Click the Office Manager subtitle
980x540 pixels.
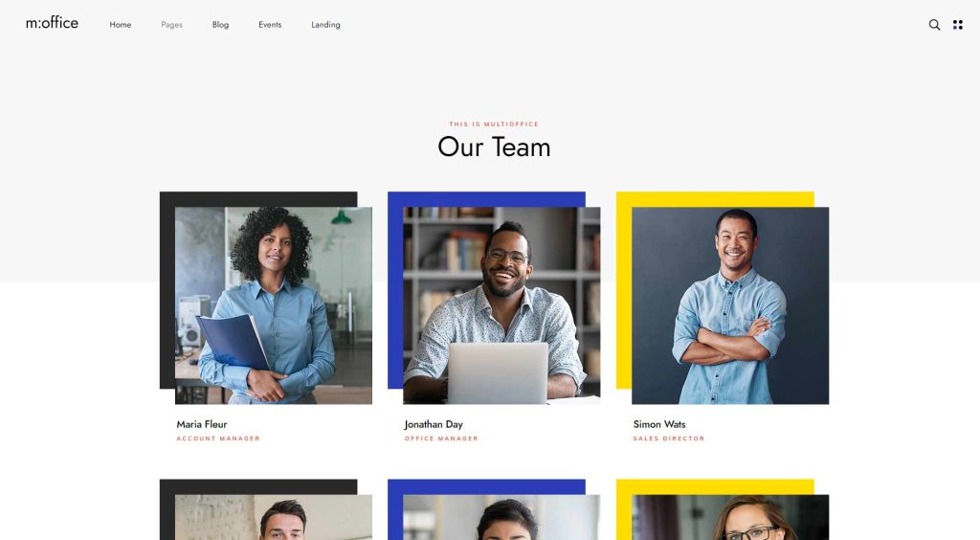point(441,439)
